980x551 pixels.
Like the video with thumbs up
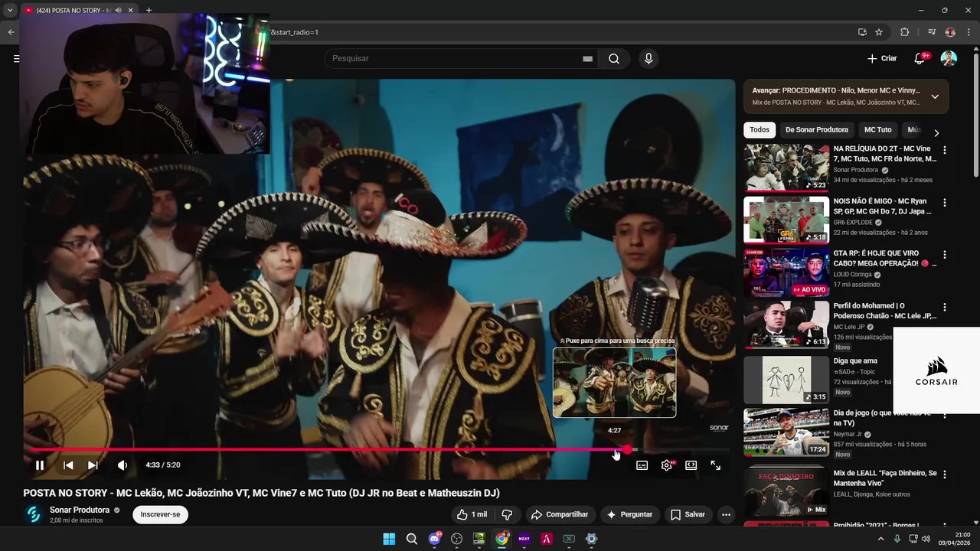[472, 515]
